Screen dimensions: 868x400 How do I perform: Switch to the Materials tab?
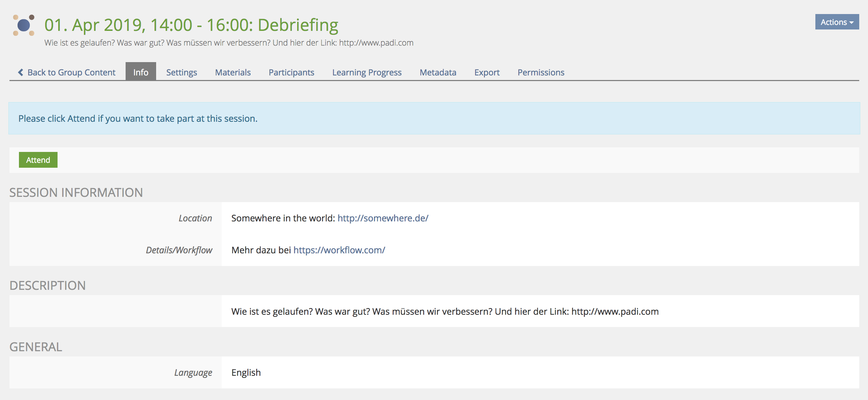[233, 72]
